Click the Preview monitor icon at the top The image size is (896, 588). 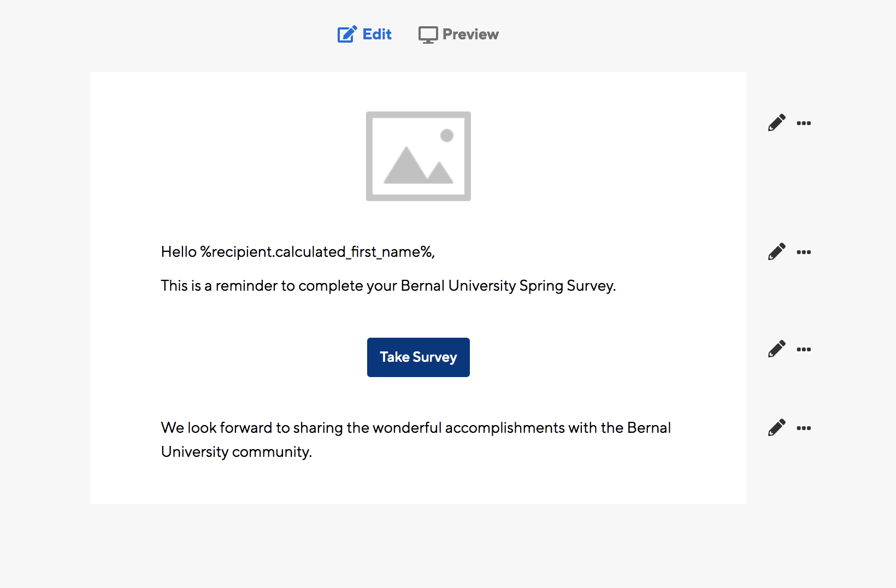pyautogui.click(x=428, y=35)
